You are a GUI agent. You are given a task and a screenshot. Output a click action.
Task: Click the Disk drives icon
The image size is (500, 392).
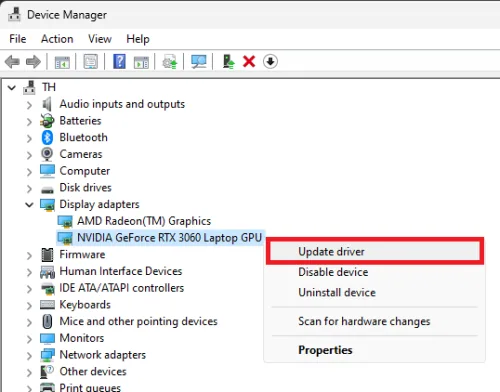pyautogui.click(x=47, y=190)
